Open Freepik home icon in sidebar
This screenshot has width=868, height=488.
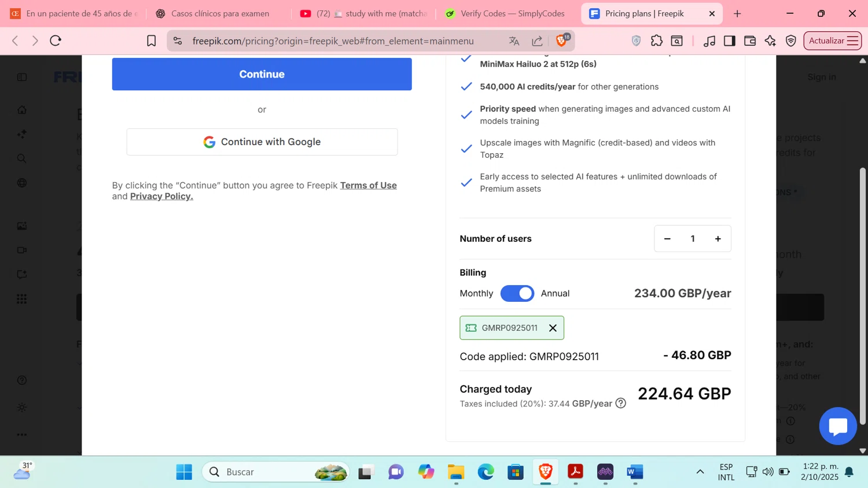point(22,110)
